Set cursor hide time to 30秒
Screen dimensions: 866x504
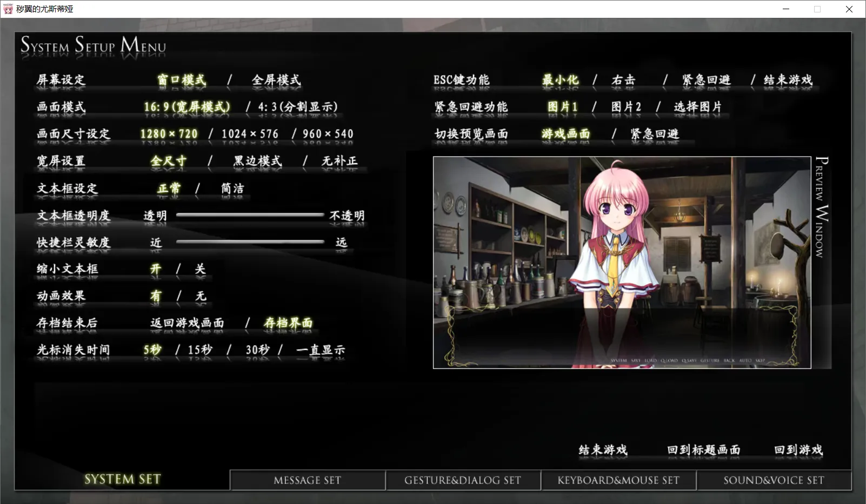pos(258,350)
